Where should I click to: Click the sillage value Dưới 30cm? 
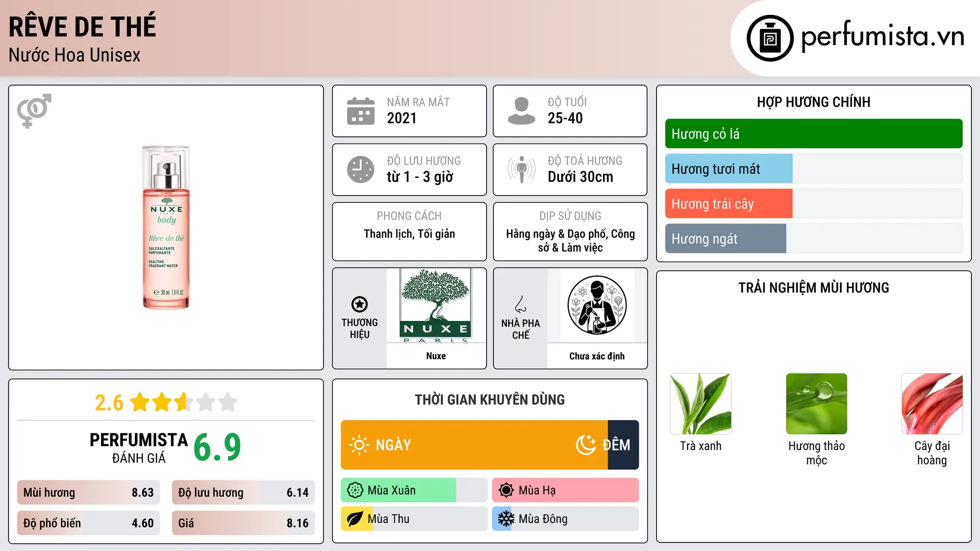(580, 177)
